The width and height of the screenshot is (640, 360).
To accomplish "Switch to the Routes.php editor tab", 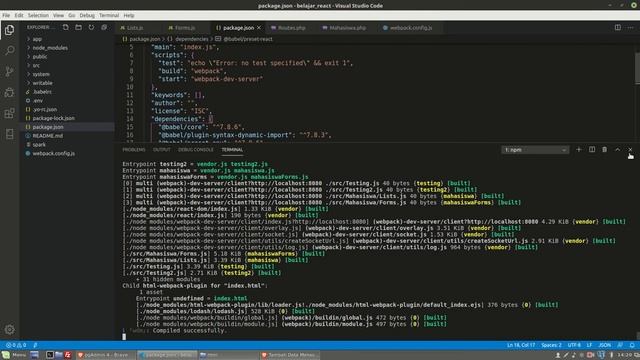I will (x=291, y=28).
